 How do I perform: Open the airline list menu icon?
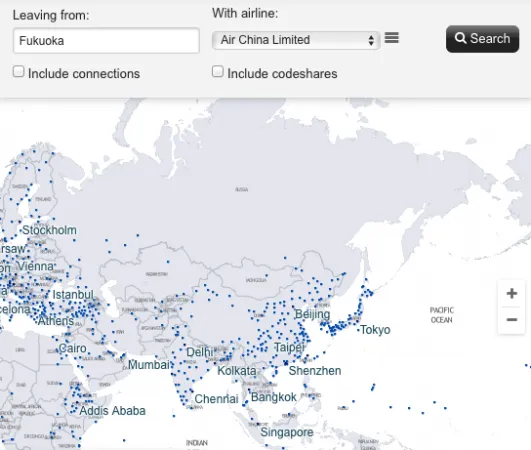pyautogui.click(x=392, y=38)
